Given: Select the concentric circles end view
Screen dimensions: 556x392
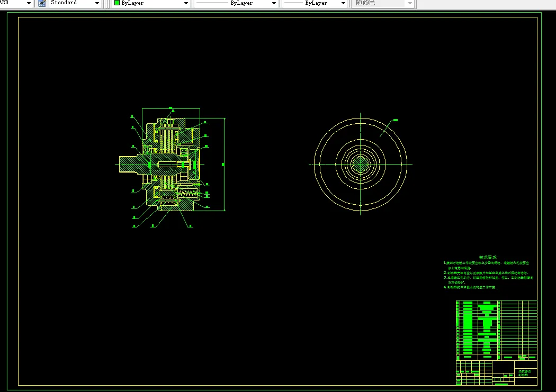Looking at the screenshot, I should tap(361, 164).
